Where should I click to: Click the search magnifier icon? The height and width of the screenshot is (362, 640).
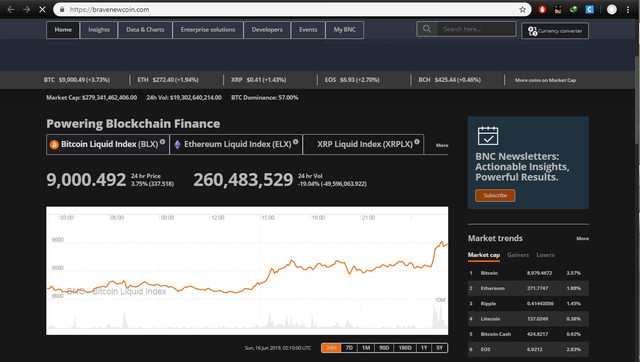(x=427, y=29)
